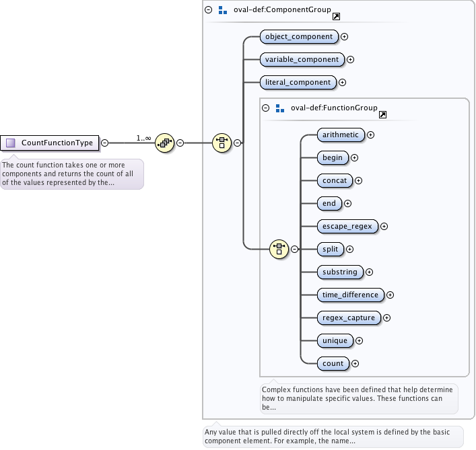Select the regex_capture element
The width and height of the screenshot is (476, 450).
pyautogui.click(x=349, y=317)
